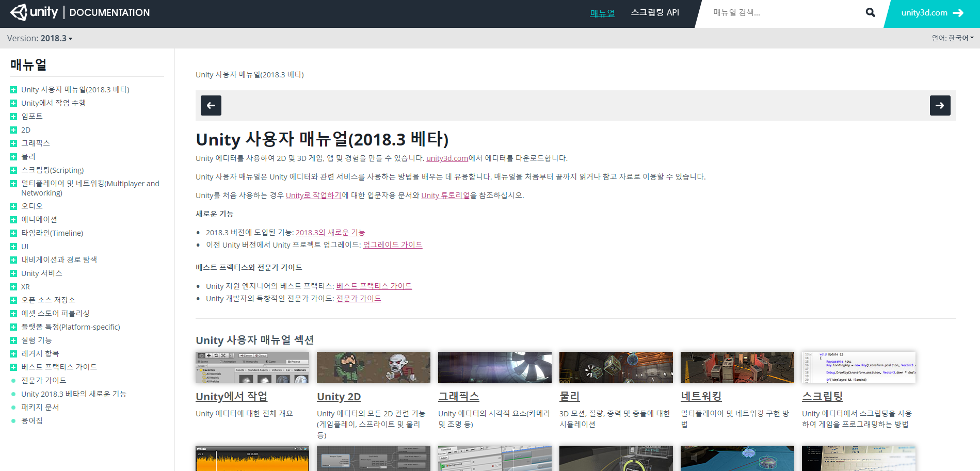Open Unity 2018.3 베타의 새로운 기능 sidebar item
Screen dimensions: 980x471
(x=74, y=394)
